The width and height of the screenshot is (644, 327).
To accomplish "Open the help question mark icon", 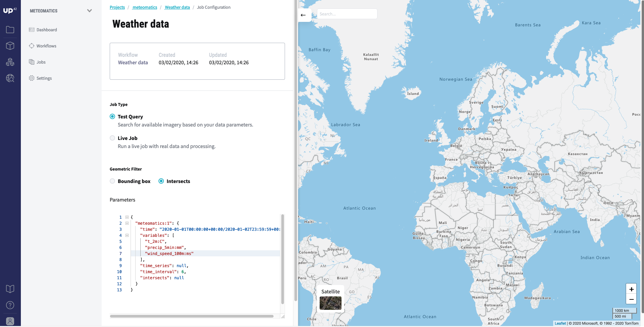I will coord(10,305).
